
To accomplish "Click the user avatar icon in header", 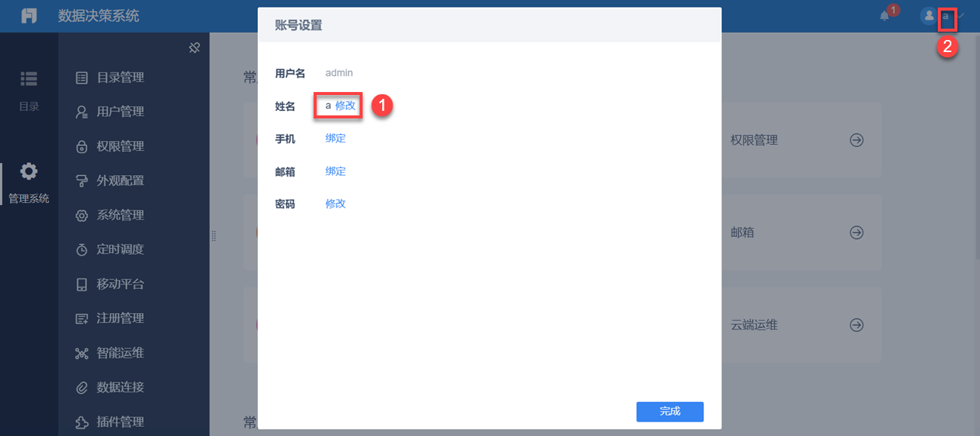I will tap(929, 16).
